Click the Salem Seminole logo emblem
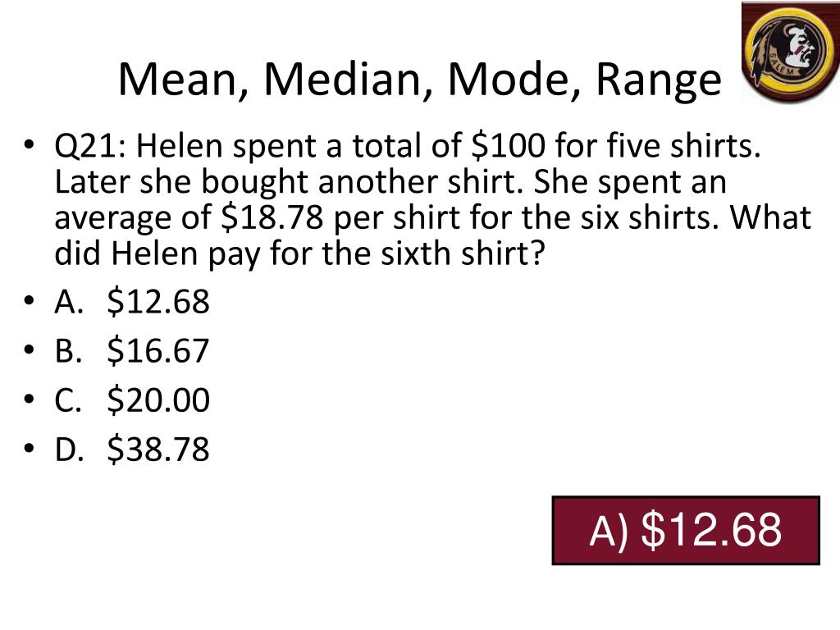Image resolution: width=840 pixels, height=630 pixels. coord(791,52)
